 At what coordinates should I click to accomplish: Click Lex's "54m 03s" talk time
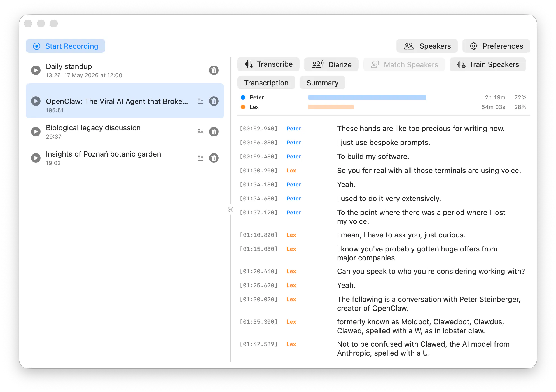pyautogui.click(x=493, y=107)
